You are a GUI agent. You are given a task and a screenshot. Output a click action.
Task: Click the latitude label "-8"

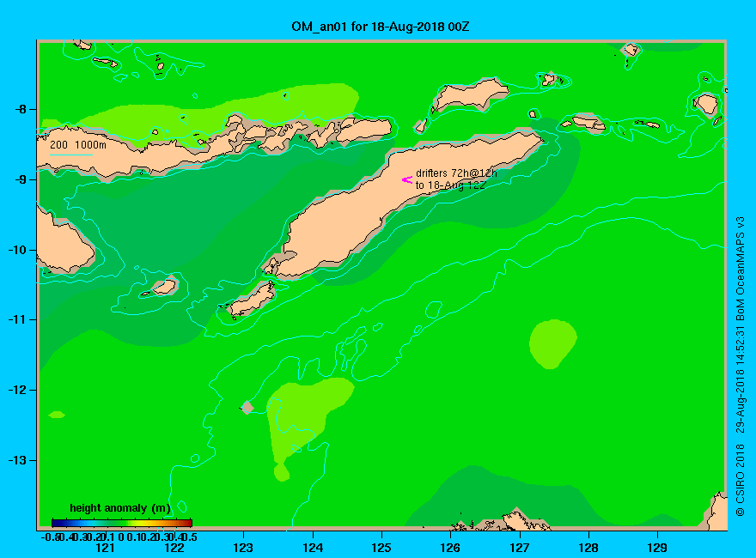21,109
